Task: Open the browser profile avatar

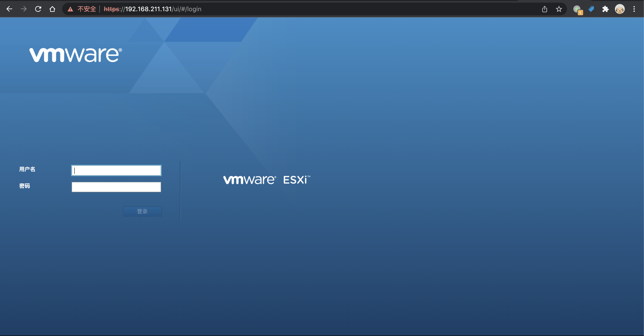Action: click(x=620, y=9)
